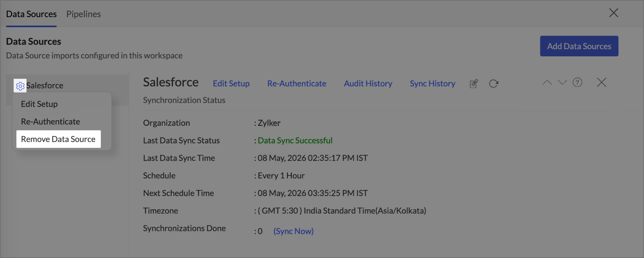The height and width of the screenshot is (258, 644).
Task: Click the edit pencil icon next to Sync History
Action: click(474, 84)
